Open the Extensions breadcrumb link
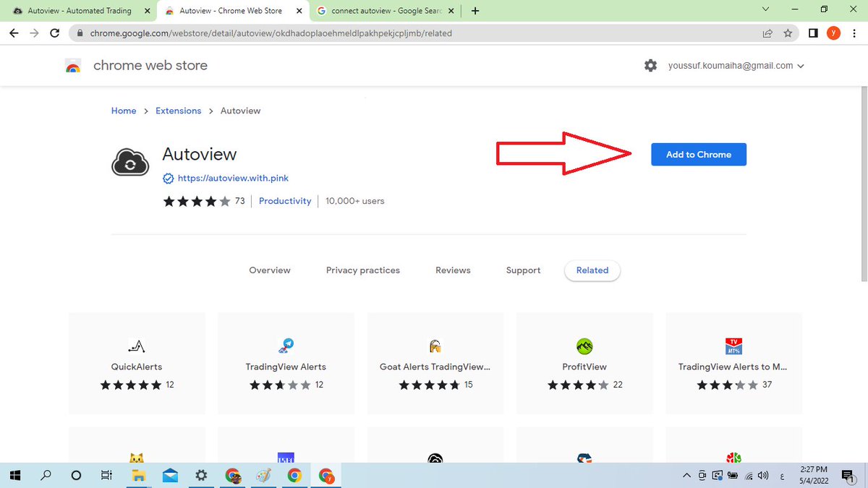The width and height of the screenshot is (868, 488). (179, 111)
